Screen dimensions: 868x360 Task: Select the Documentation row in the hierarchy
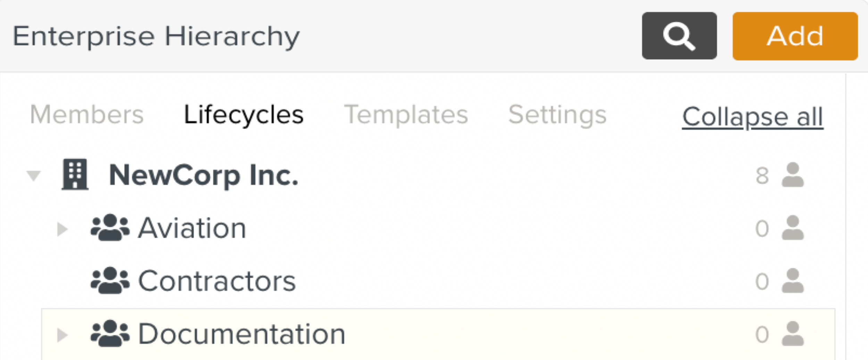click(242, 334)
